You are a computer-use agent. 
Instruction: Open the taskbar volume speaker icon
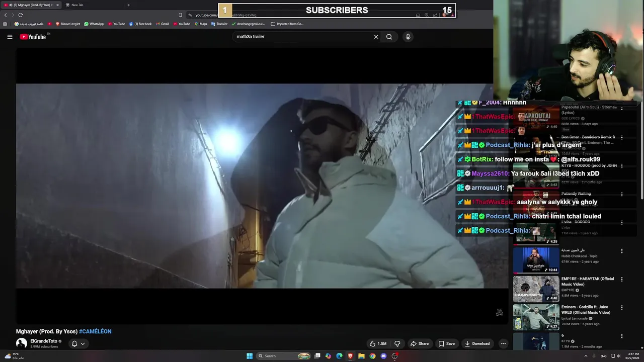(618, 356)
